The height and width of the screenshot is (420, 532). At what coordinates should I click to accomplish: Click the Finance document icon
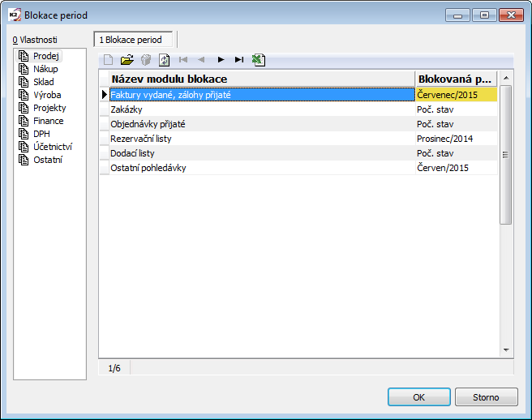(24, 121)
